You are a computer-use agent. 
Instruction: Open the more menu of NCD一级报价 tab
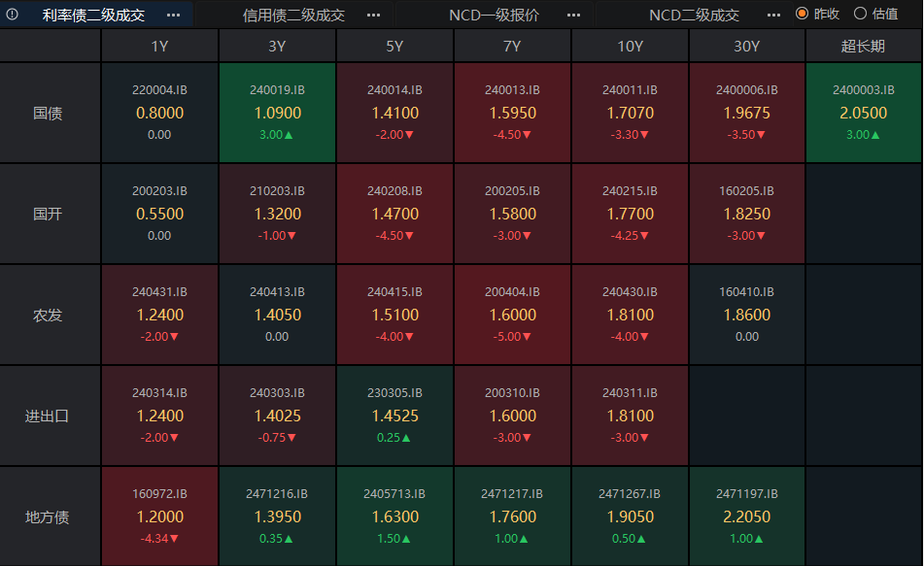click(573, 15)
